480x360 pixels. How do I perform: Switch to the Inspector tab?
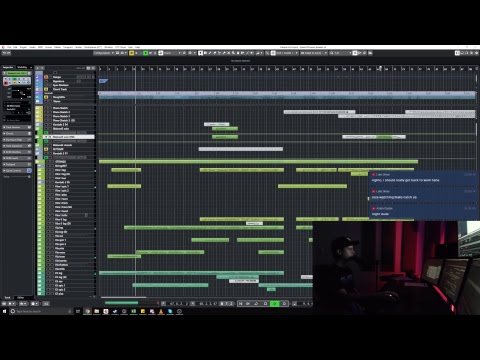click(8, 67)
